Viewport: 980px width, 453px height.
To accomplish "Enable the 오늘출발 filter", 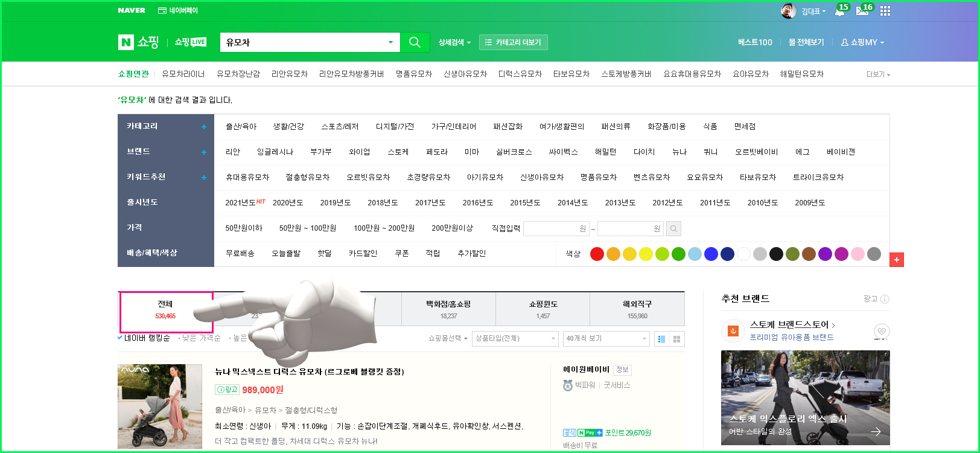I will (x=286, y=253).
